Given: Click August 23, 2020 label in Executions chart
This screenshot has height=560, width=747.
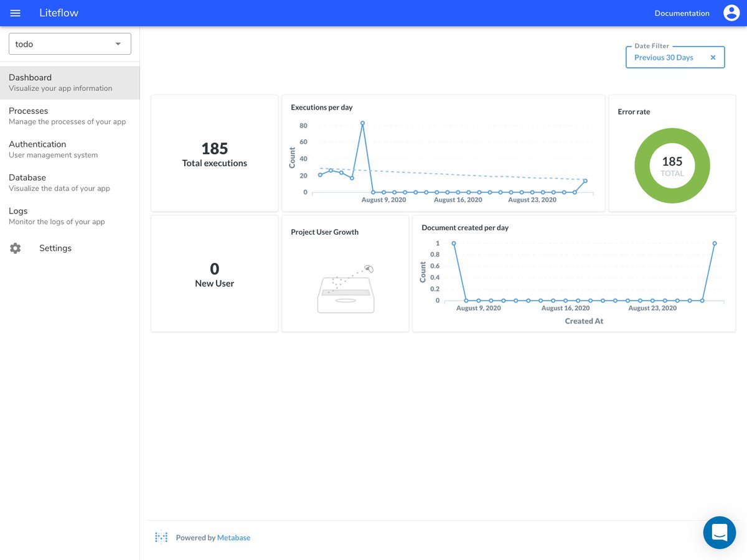Looking at the screenshot, I should click(x=532, y=200).
